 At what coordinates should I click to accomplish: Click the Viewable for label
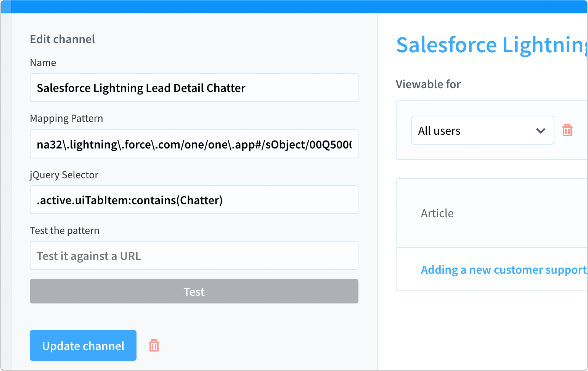[428, 84]
